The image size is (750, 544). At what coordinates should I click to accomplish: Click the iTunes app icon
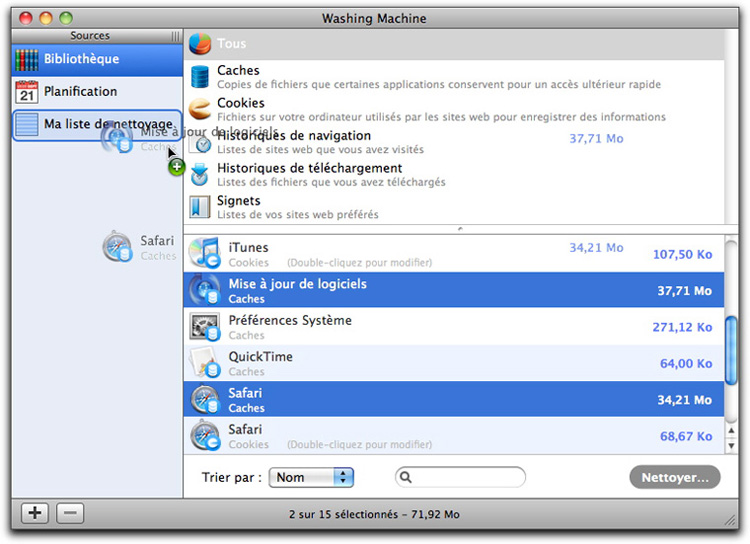(204, 253)
